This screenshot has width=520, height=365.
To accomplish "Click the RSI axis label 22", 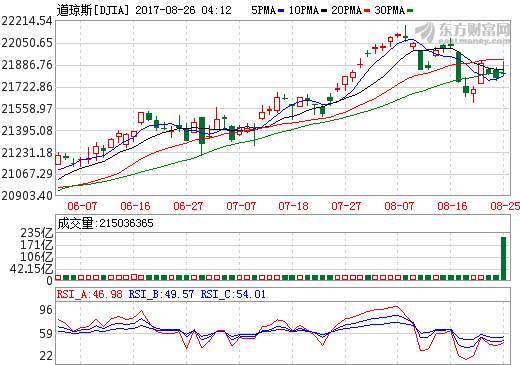I will 46,356.
